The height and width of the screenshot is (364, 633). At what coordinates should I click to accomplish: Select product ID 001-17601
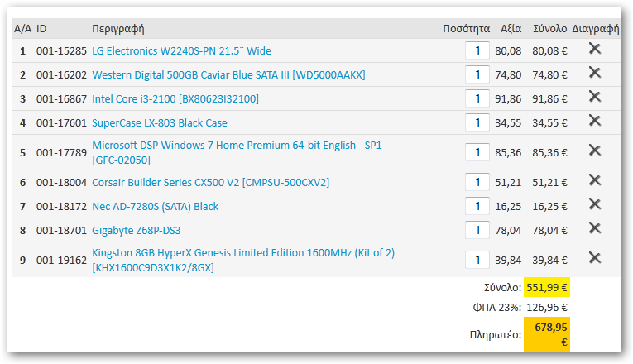click(61, 122)
